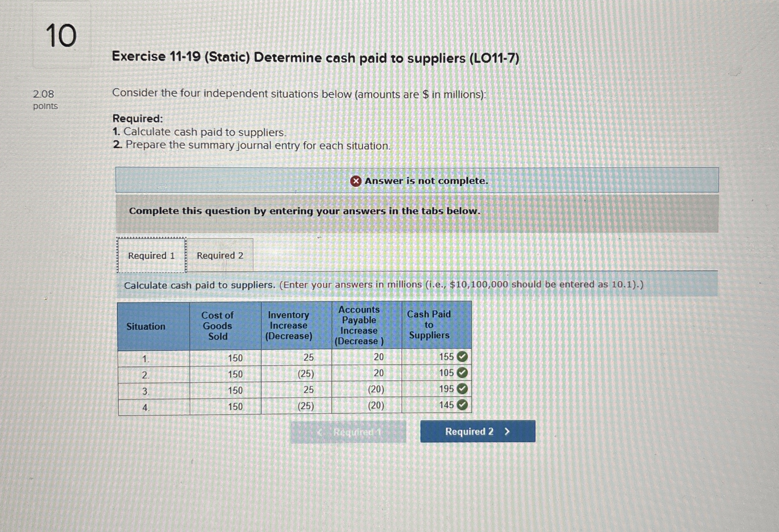Click the green checkmark beside 105

click(x=463, y=373)
